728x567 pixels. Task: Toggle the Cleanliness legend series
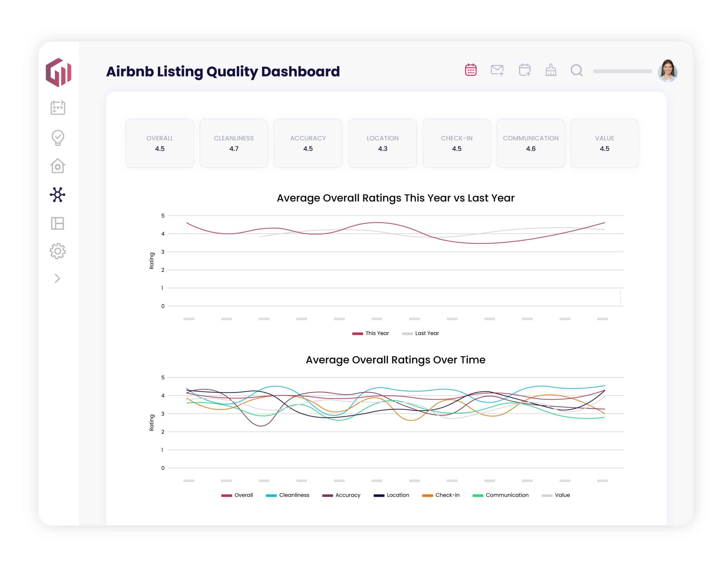[287, 495]
